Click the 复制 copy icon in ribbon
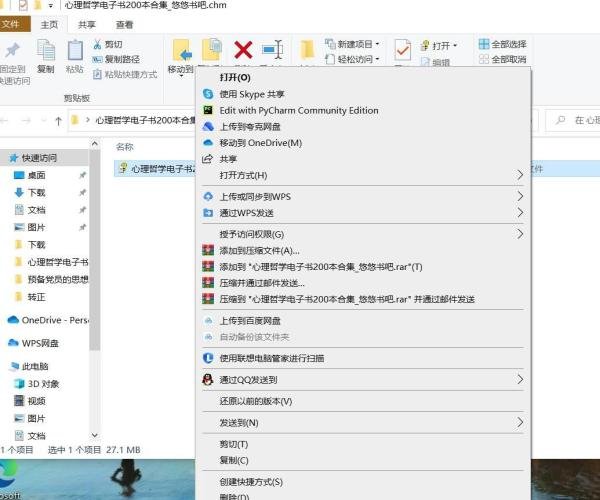Screen dimensions: 600x500 click(x=46, y=50)
